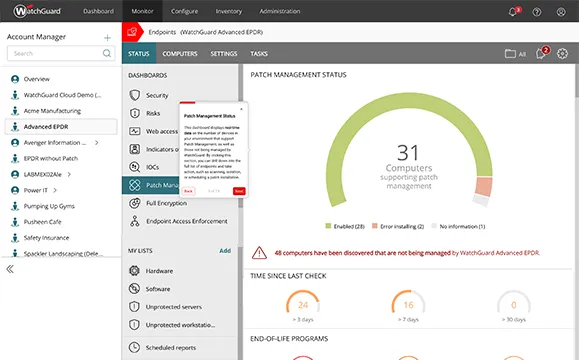This screenshot has width=579, height=360.
Task: Switch to the SETTINGS tab
Action: click(224, 54)
